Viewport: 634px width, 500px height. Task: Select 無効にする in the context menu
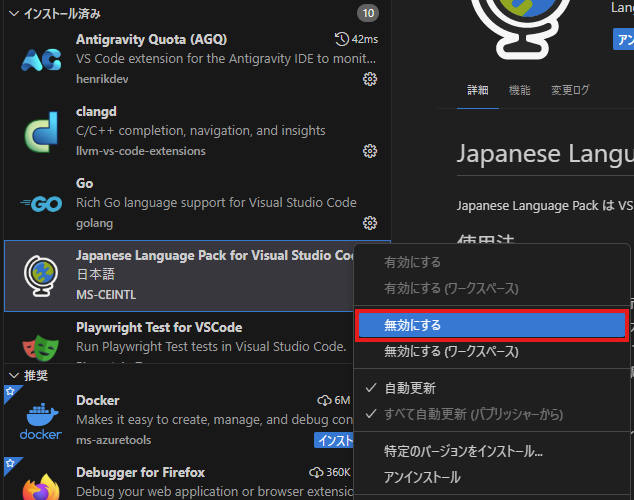[x=492, y=325]
